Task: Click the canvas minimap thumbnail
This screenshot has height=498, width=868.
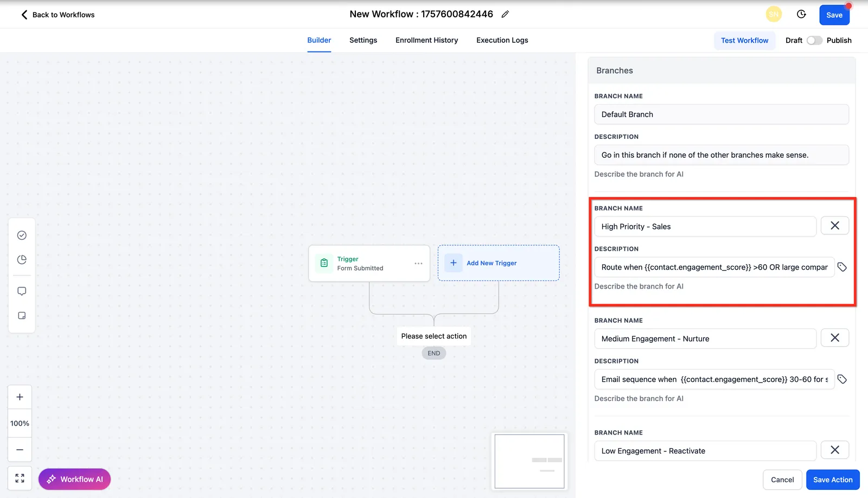Action: coord(529,461)
